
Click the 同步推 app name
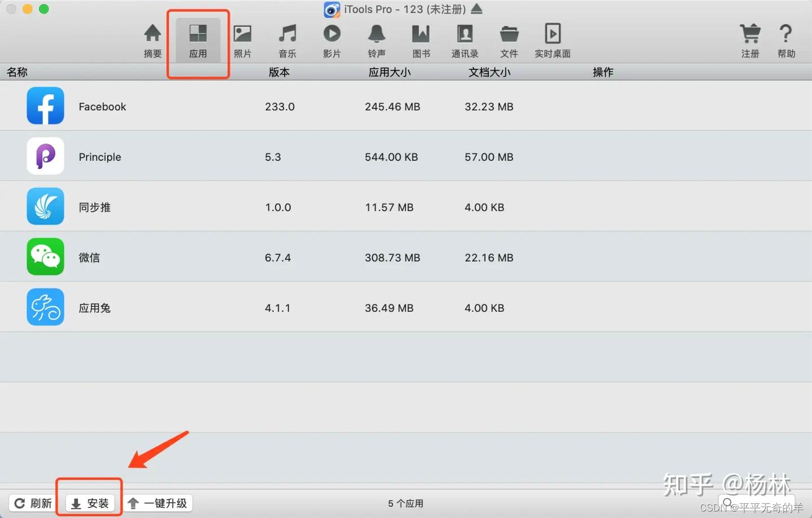tap(95, 207)
